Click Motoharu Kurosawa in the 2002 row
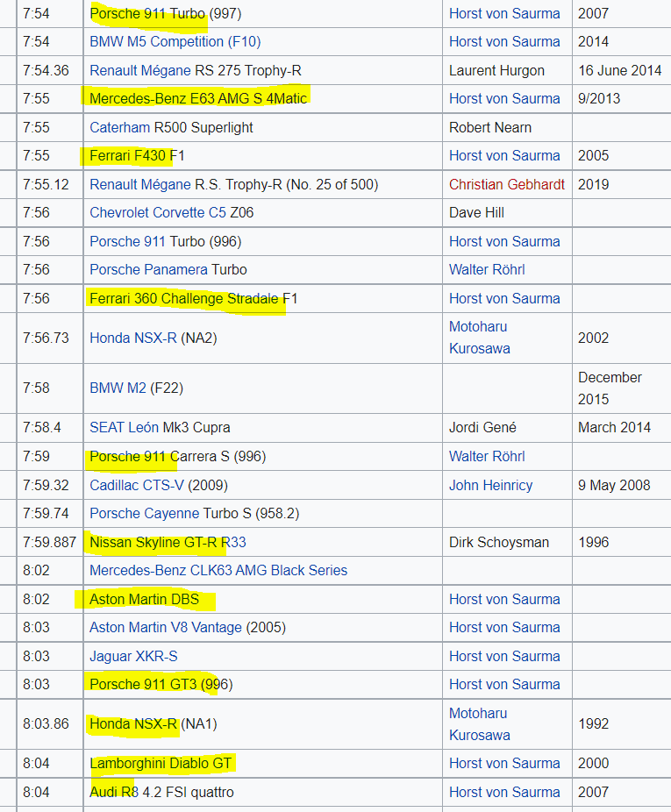This screenshot has width=671, height=812. coord(479,338)
